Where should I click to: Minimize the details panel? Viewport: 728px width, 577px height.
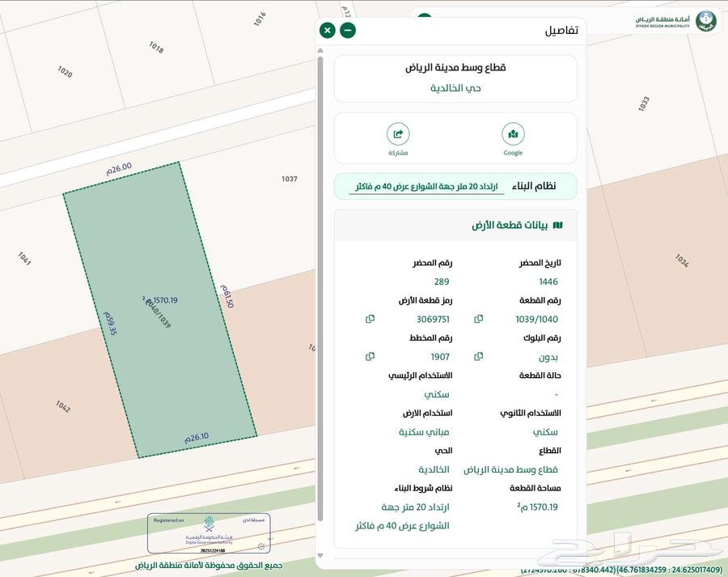coord(348,31)
